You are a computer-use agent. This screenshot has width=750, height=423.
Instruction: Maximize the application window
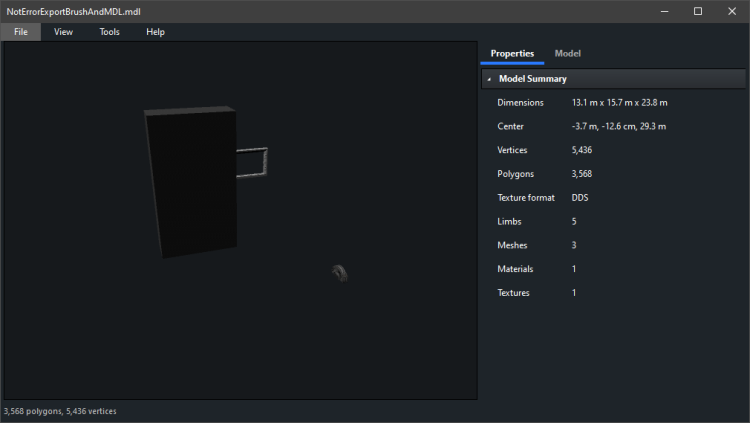698,11
